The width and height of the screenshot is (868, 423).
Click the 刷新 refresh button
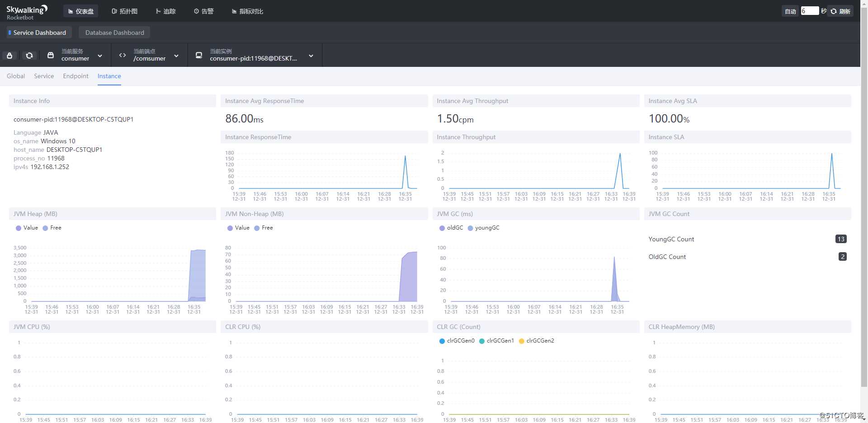click(x=840, y=11)
